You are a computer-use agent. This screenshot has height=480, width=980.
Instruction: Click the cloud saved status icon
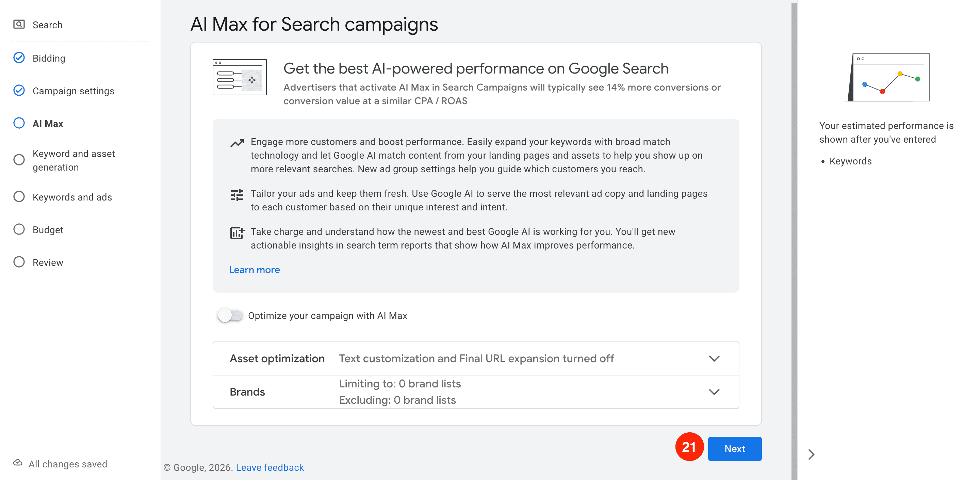point(18,463)
